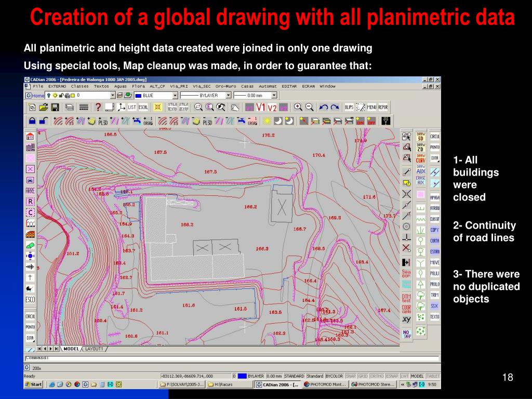Open the Window menu

[327, 87]
